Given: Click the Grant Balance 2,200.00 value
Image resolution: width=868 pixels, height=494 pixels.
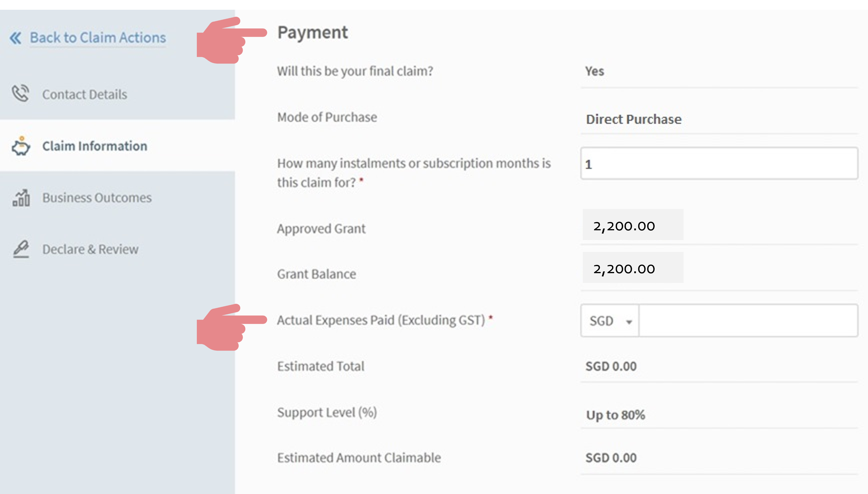Looking at the screenshot, I should coord(624,269).
